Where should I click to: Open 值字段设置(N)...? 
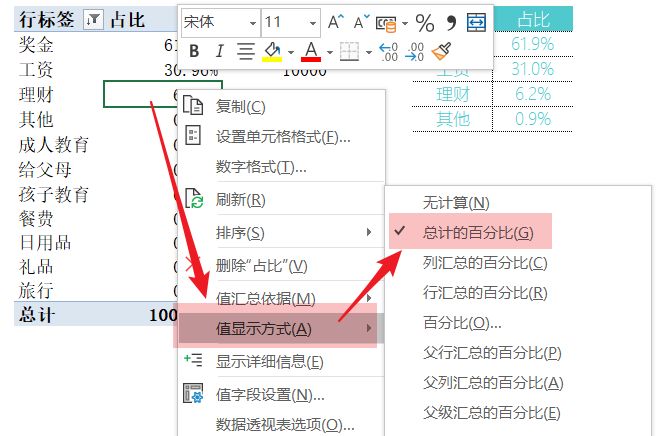point(270,395)
